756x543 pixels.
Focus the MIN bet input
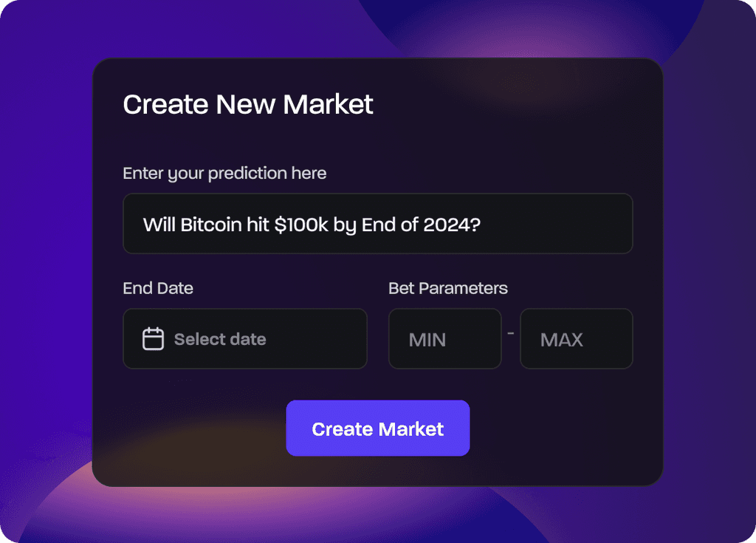point(444,339)
